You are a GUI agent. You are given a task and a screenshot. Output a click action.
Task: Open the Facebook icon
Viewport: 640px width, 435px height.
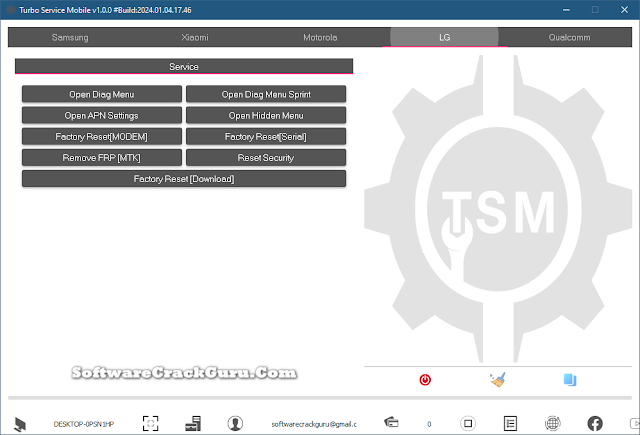point(595,424)
